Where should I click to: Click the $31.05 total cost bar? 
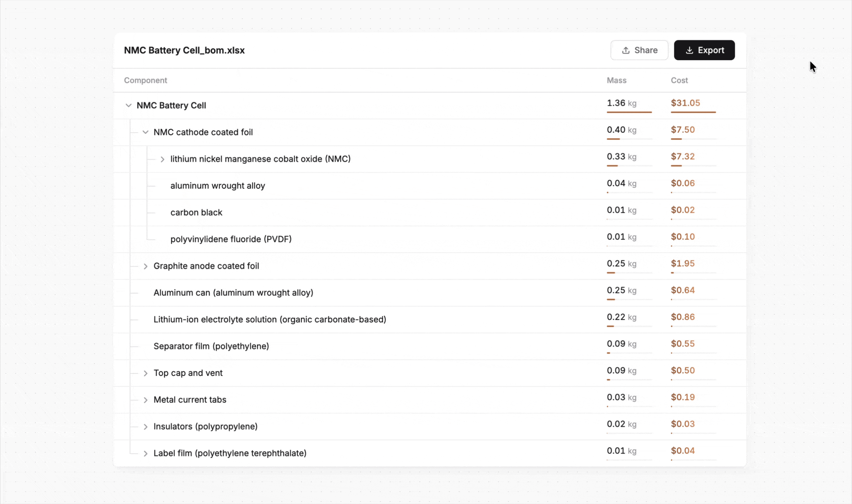click(x=693, y=112)
